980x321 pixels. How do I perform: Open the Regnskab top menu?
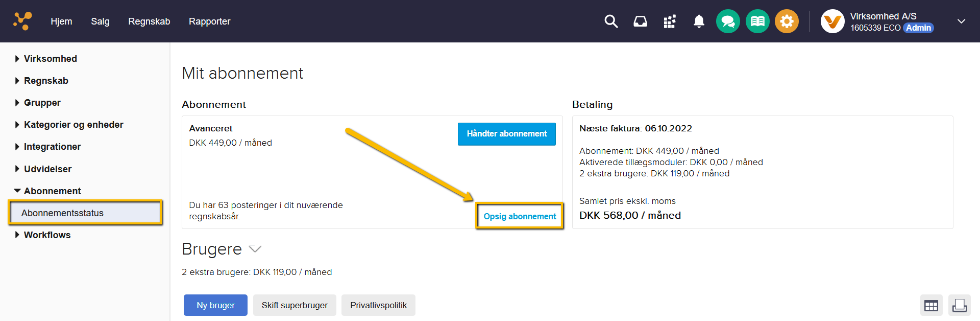tap(149, 21)
